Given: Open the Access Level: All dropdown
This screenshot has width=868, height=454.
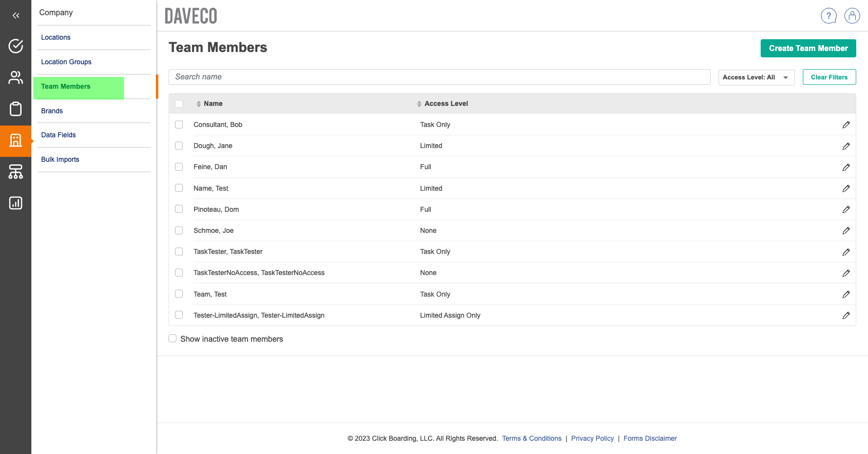Looking at the screenshot, I should point(756,77).
